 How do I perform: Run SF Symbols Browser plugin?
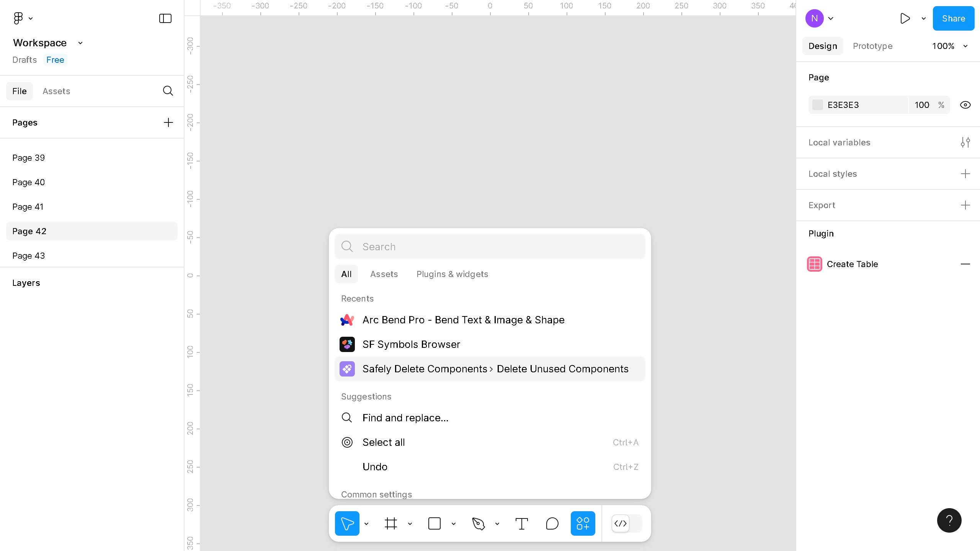(x=411, y=344)
